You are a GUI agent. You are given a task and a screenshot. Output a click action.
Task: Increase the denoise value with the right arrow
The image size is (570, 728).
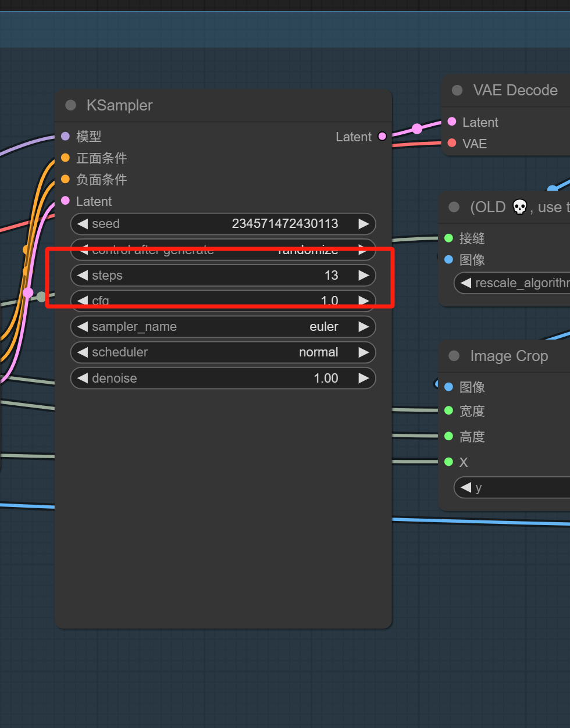(364, 378)
